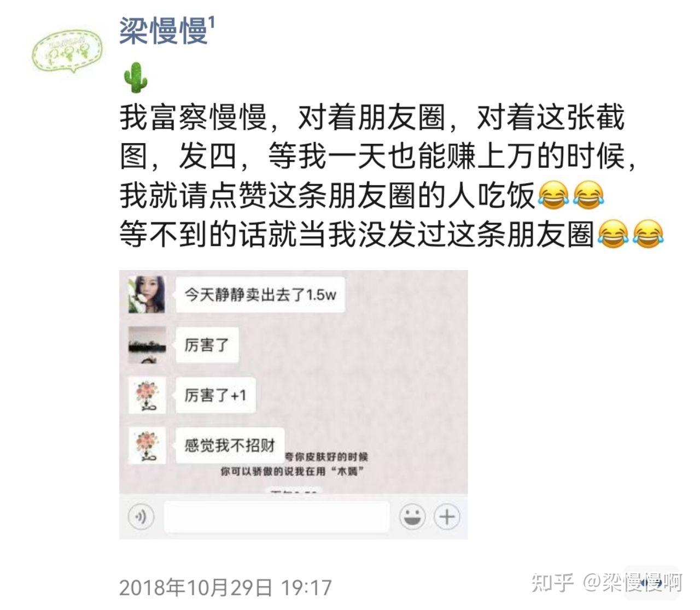
Task: Tap the plus attachments icon
Action: [447, 517]
